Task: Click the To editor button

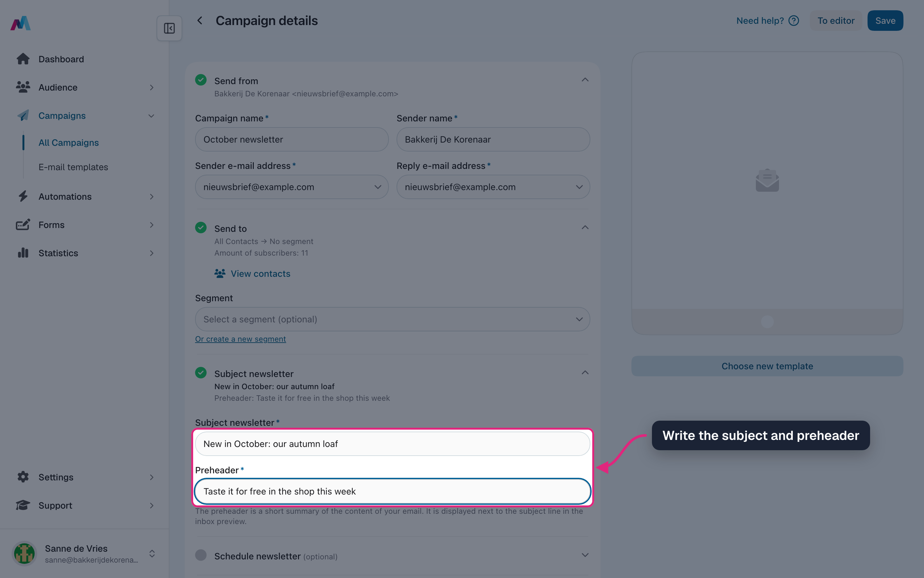Action: (836, 21)
